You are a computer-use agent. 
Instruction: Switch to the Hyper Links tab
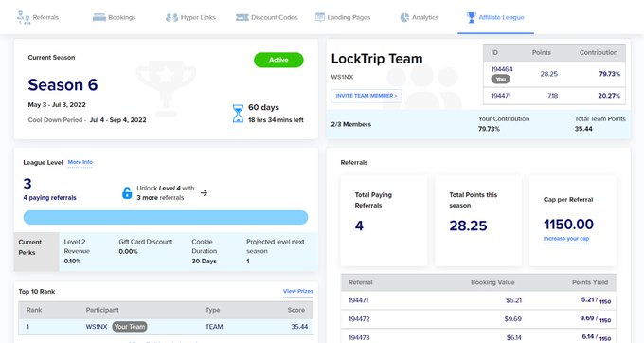tap(190, 17)
